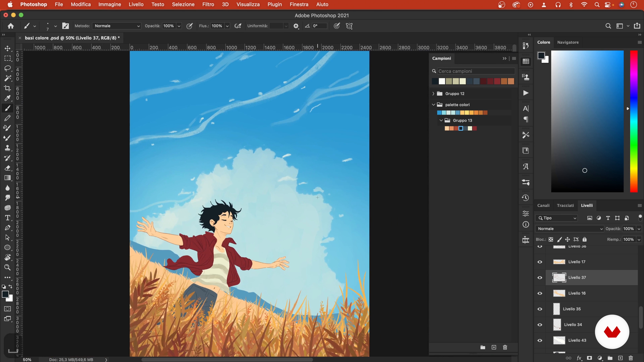This screenshot has height=362, width=644.
Task: Hide Livello 43 layer
Action: [x=540, y=341]
